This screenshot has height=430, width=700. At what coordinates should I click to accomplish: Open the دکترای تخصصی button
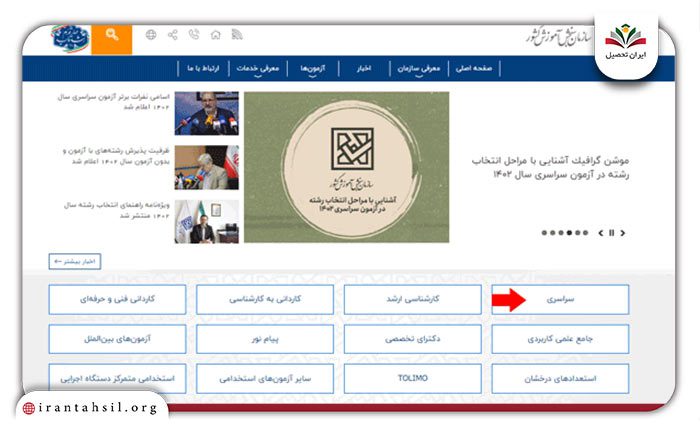(412, 339)
